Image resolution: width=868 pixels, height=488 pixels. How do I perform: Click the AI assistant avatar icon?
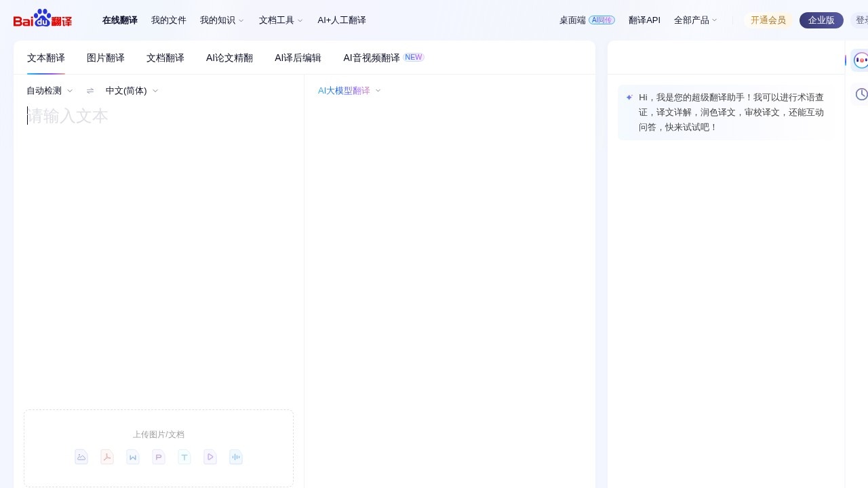861,60
